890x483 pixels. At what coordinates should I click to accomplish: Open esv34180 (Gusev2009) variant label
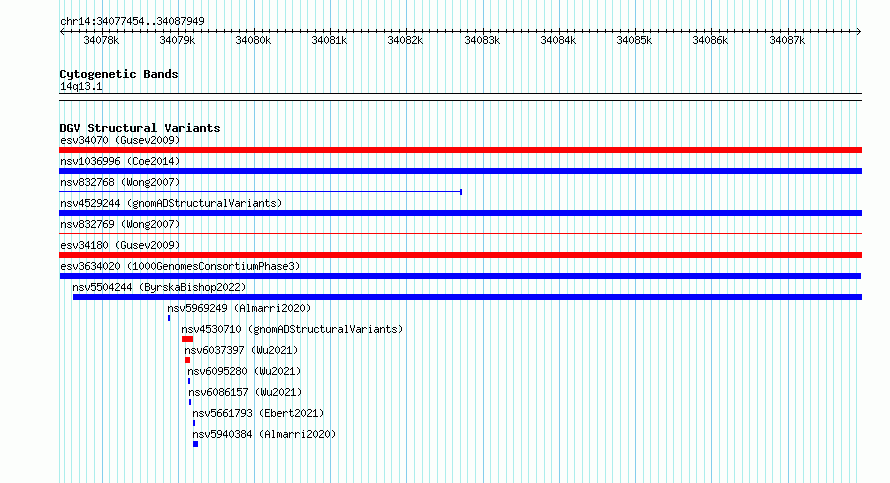[x=120, y=245]
